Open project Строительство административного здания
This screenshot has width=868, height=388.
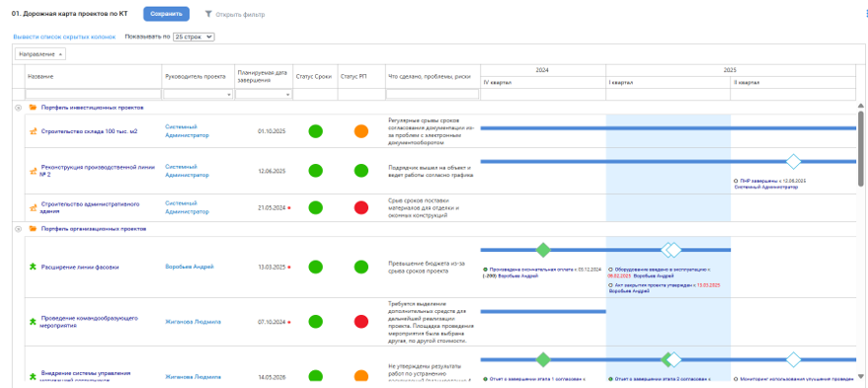click(x=90, y=207)
